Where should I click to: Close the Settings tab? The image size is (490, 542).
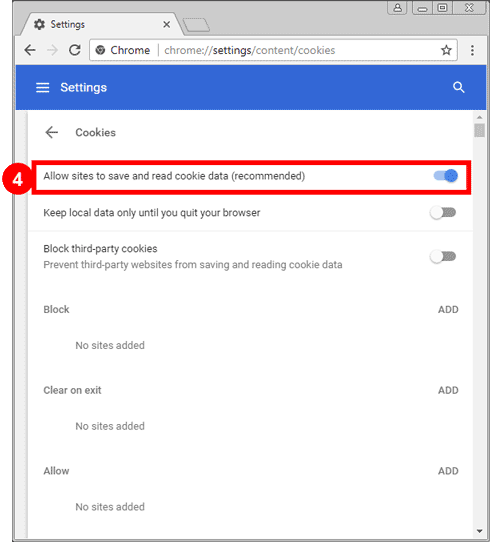167,25
